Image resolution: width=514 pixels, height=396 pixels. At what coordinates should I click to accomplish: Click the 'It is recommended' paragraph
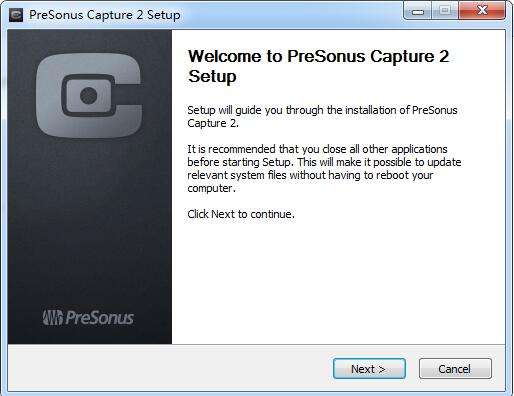(324, 169)
